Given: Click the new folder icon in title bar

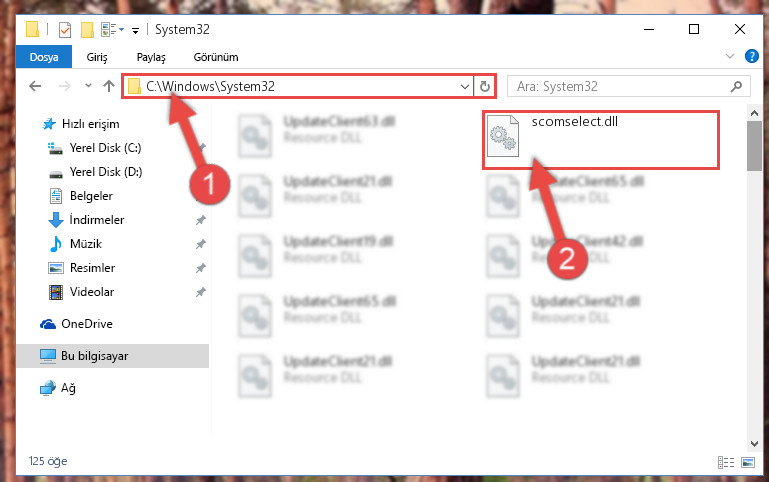Looking at the screenshot, I should coord(87,30).
